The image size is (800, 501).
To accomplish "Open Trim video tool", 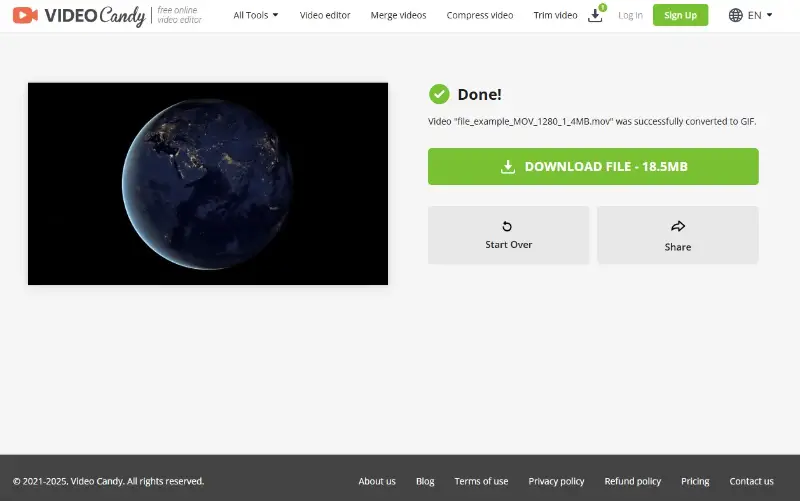I will [x=555, y=15].
